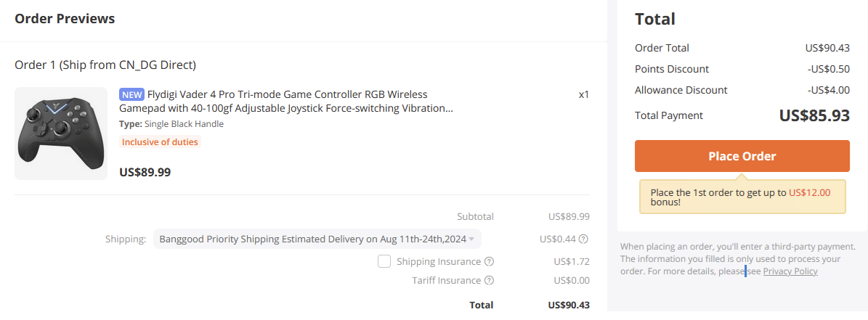Click the x1 product quantity indicator

[x=583, y=94]
